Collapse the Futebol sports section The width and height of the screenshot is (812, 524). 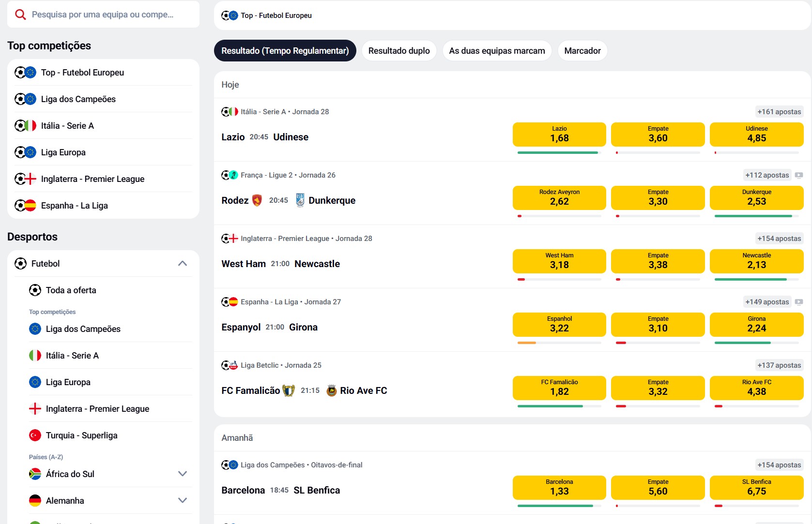click(183, 264)
